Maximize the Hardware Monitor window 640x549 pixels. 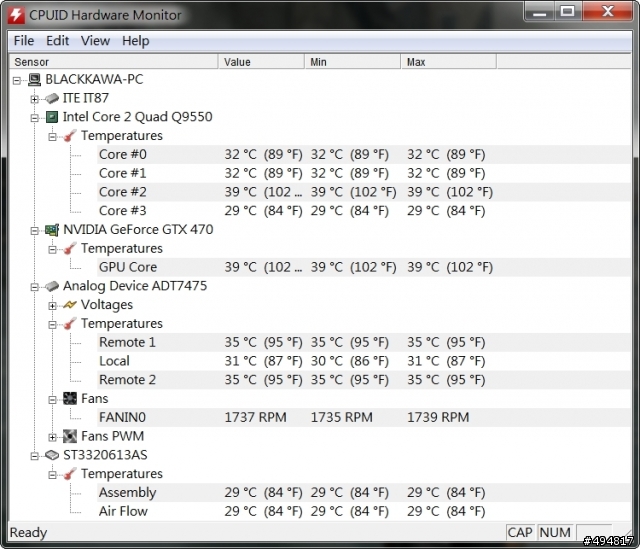coord(568,11)
